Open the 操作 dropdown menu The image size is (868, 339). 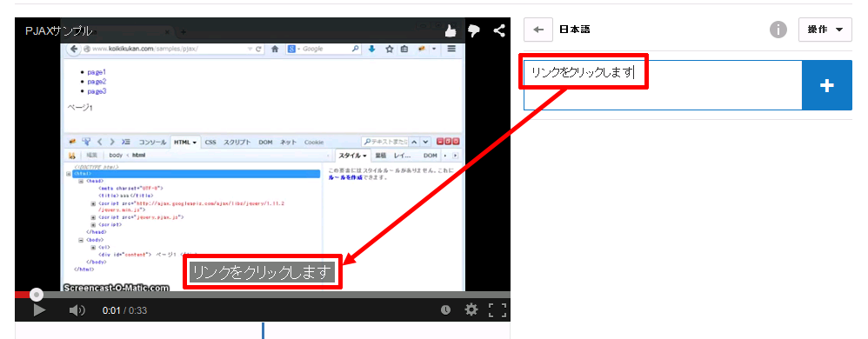click(825, 30)
